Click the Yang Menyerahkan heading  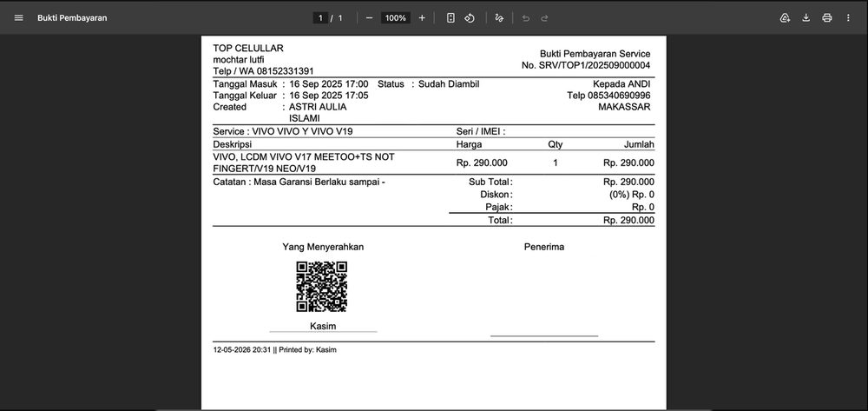pyautogui.click(x=323, y=247)
